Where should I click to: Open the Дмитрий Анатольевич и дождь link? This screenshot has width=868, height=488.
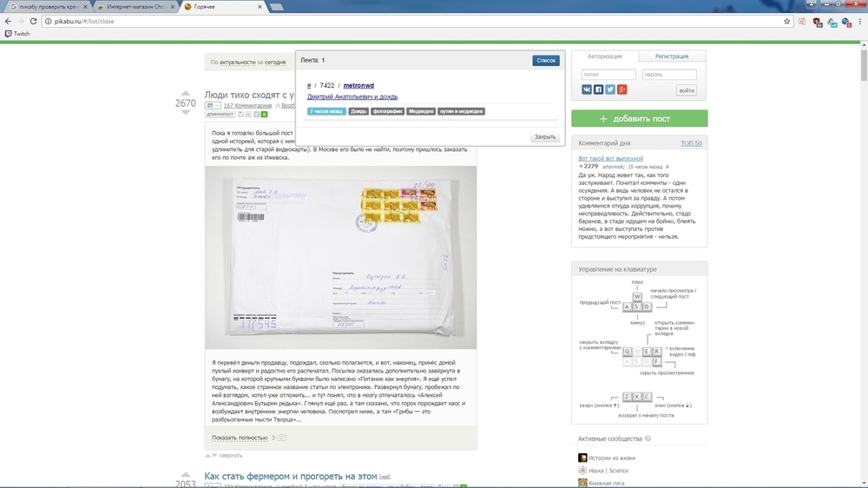(x=352, y=96)
